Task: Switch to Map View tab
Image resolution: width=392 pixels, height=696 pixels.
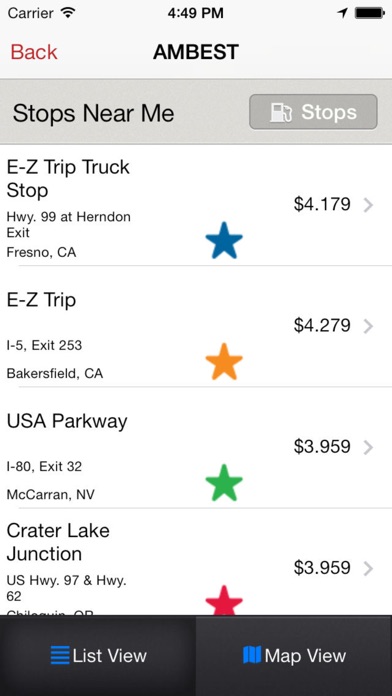Action: click(294, 656)
